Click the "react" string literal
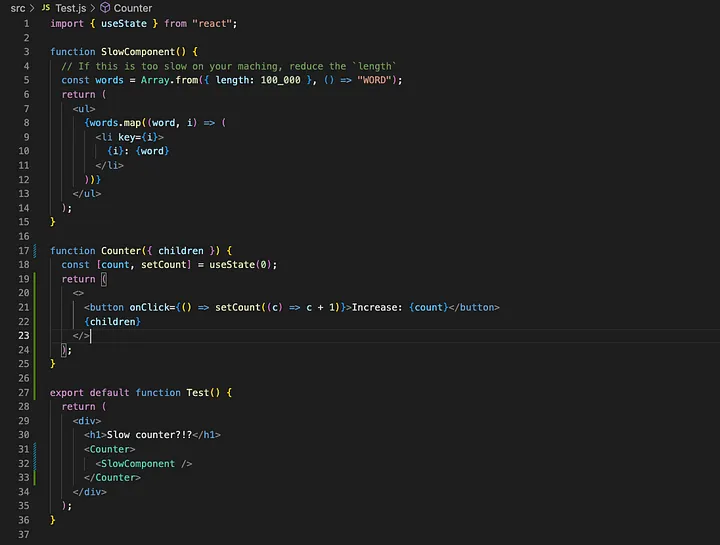 point(212,23)
